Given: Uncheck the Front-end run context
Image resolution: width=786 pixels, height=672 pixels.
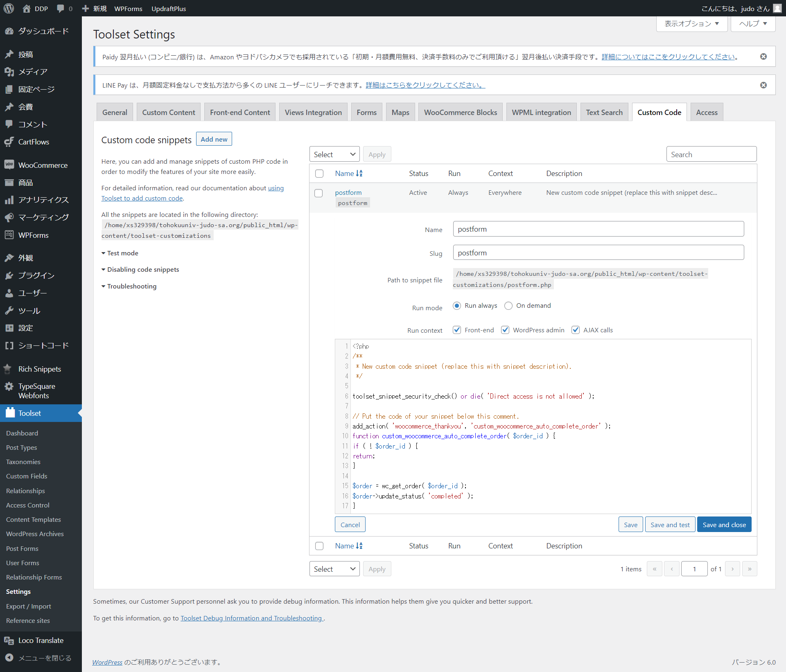Looking at the screenshot, I should pos(457,330).
